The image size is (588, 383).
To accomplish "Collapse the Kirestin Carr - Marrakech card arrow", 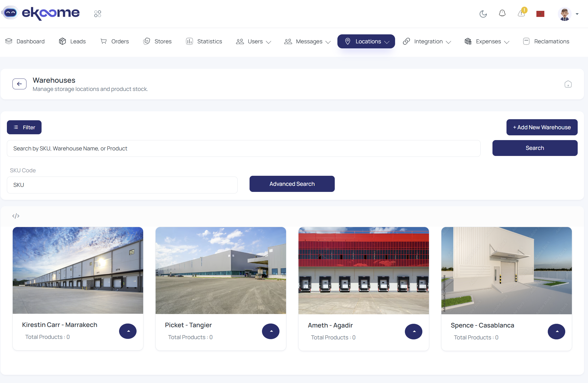I will [x=128, y=331].
